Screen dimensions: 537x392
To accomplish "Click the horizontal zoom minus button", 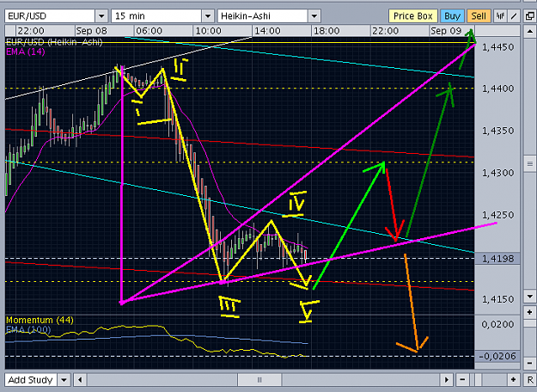I will [463, 380].
